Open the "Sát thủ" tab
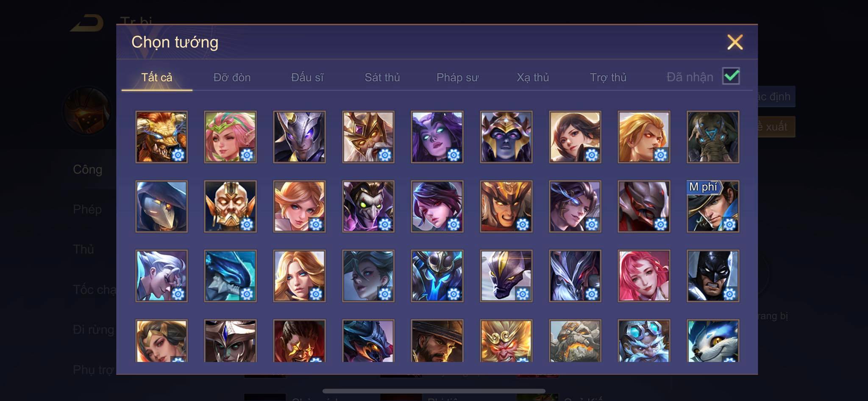 coord(382,77)
